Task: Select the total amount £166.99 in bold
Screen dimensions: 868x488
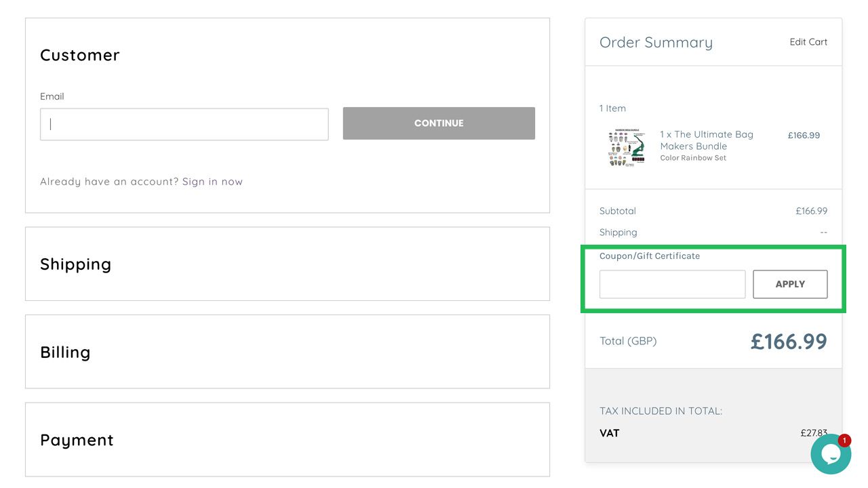Action: tap(789, 341)
